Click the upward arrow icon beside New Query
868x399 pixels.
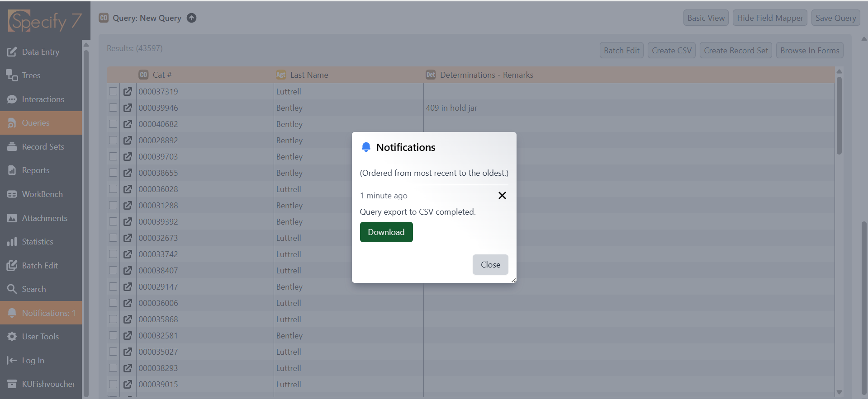192,18
